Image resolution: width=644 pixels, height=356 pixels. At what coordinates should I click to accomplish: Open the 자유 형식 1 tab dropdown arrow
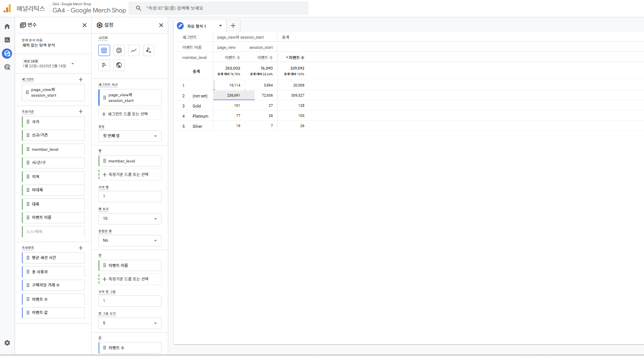coord(220,26)
